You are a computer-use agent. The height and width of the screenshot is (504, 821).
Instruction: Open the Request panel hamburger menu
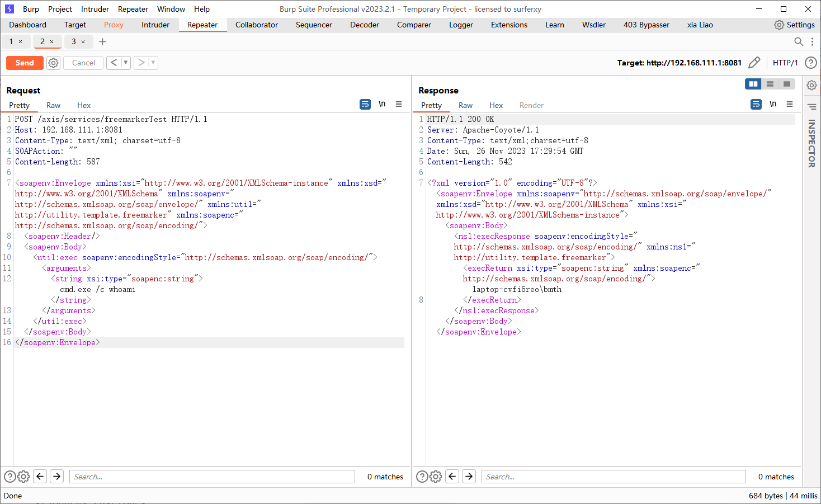399,104
